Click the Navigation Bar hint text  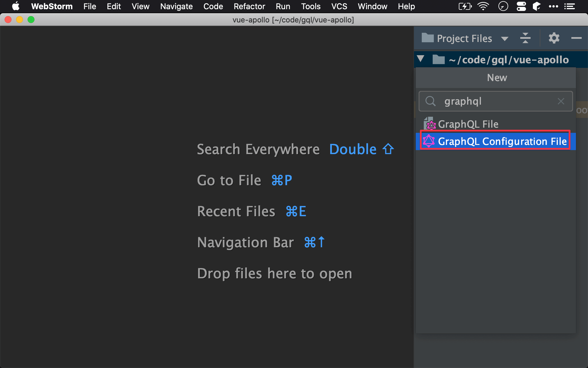[245, 242]
